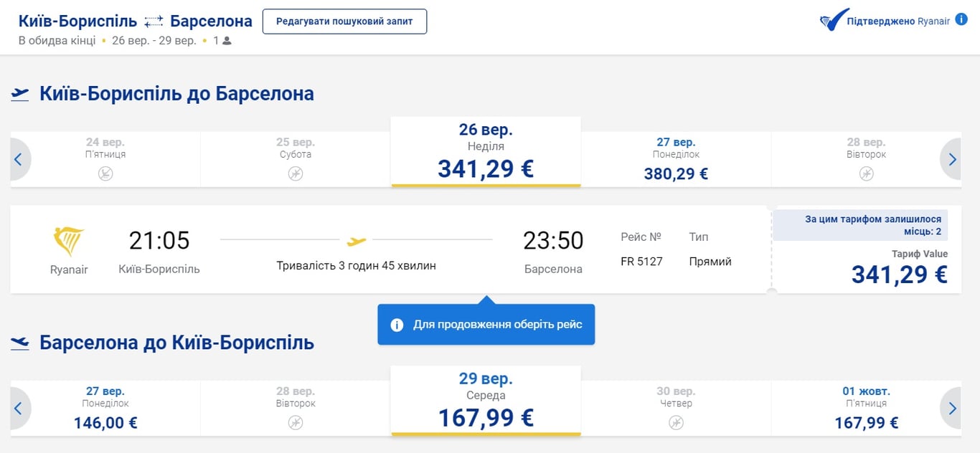Show later outbound dates with right arrow

point(952,160)
